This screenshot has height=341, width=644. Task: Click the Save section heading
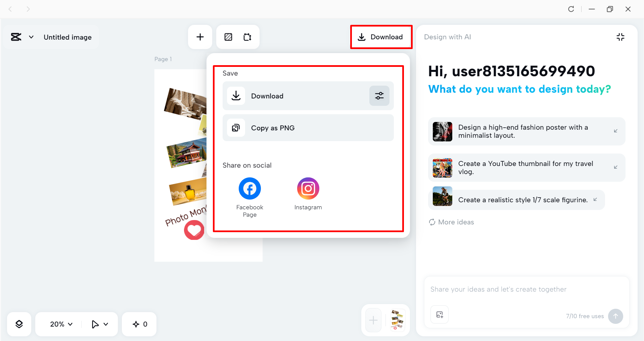230,73
